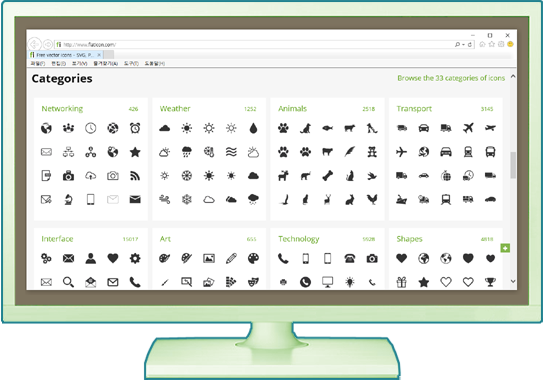Open the 즐겨찾기(A) menu
The image size is (544, 381).
coord(106,64)
